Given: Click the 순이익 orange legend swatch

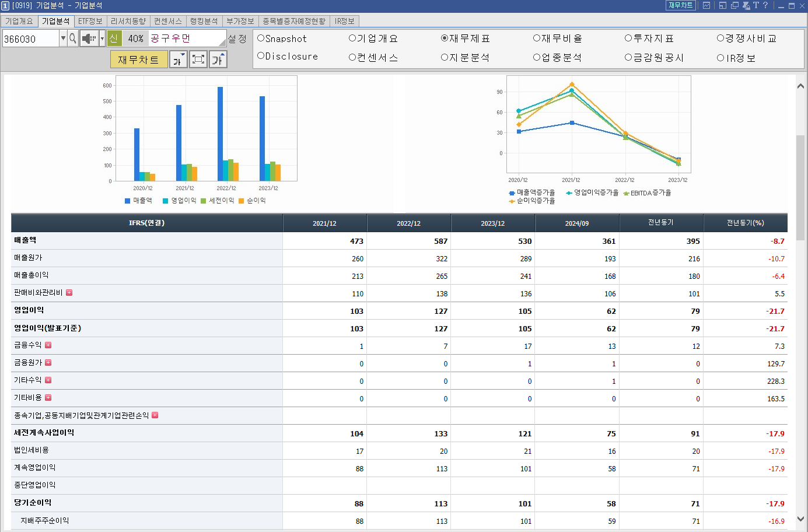Looking at the screenshot, I should click(x=241, y=201).
